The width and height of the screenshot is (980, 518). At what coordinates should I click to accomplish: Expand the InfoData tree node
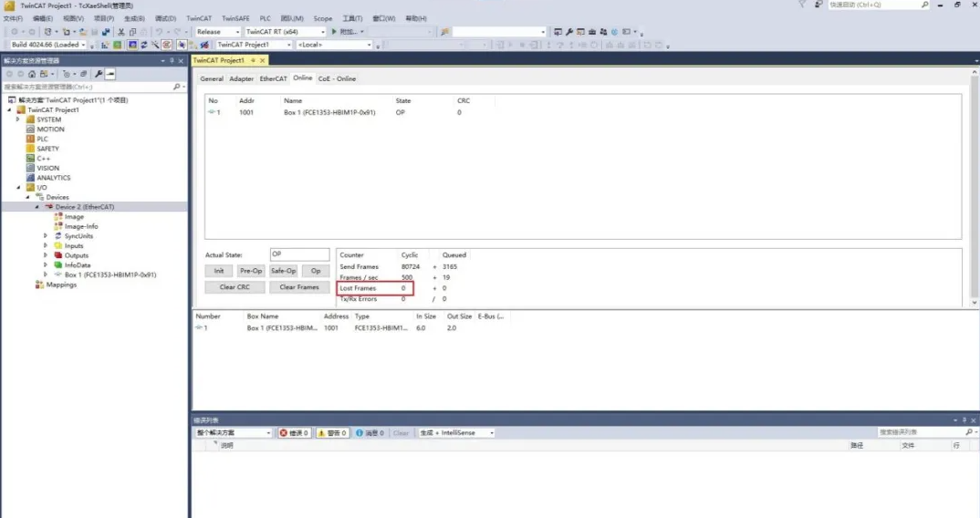tap(45, 265)
